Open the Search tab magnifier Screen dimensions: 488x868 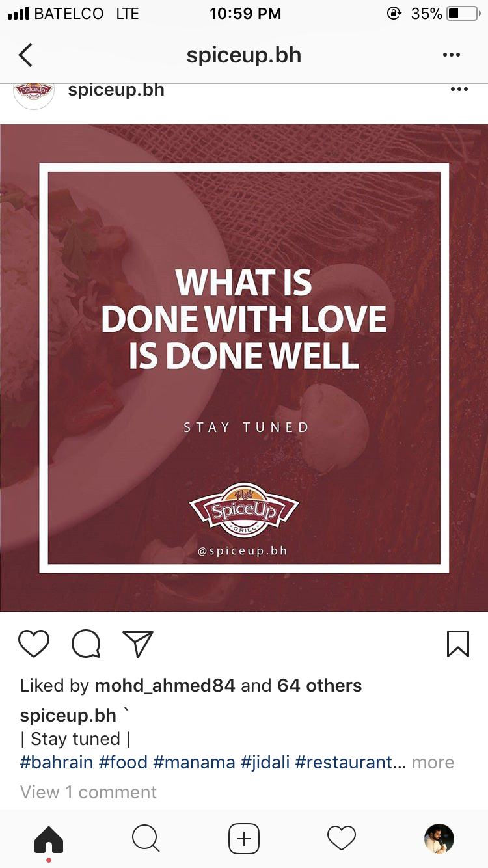(x=146, y=839)
